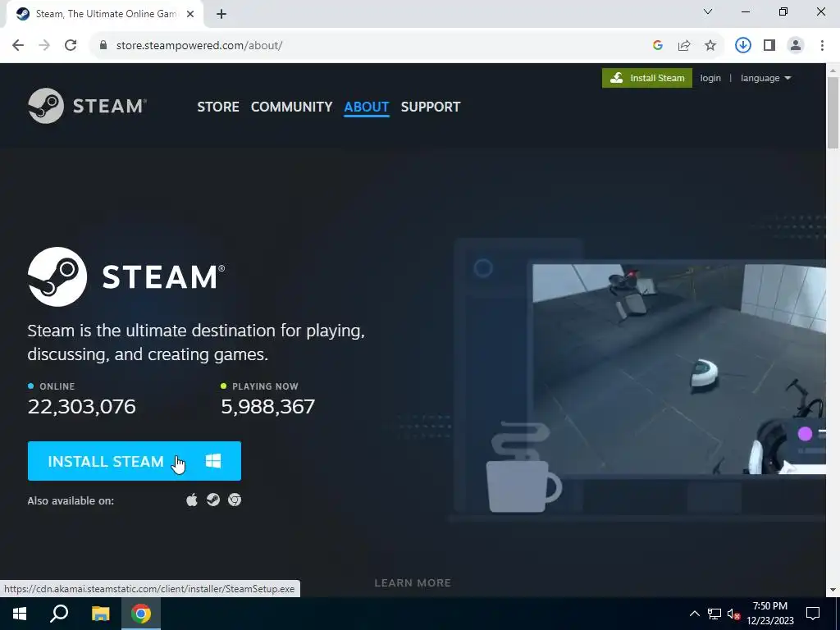Screen dimensions: 840x630
Task: Click the playing now count 5,988,367
Action: [x=268, y=407]
